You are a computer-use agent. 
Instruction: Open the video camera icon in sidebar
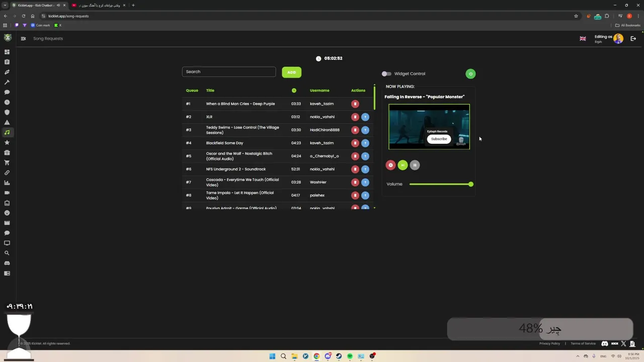7,193
